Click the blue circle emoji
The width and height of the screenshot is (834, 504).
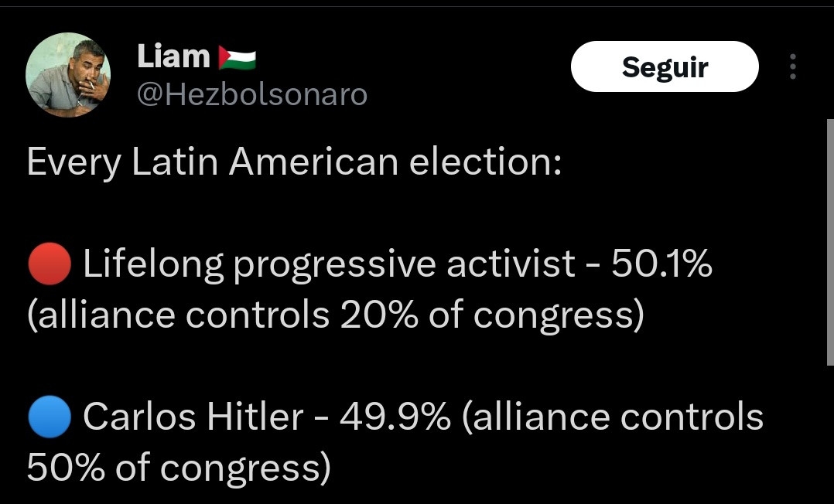(50, 418)
